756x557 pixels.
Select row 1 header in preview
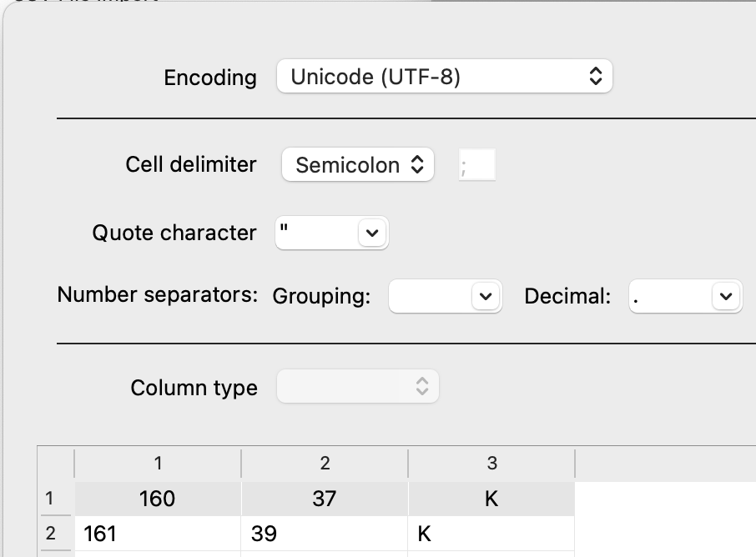tap(50, 499)
